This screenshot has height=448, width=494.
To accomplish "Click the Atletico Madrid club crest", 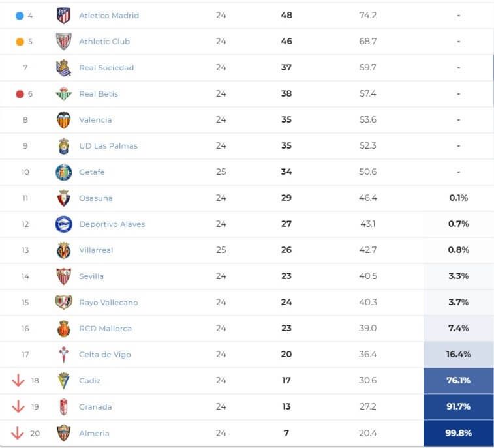I will [63, 16].
